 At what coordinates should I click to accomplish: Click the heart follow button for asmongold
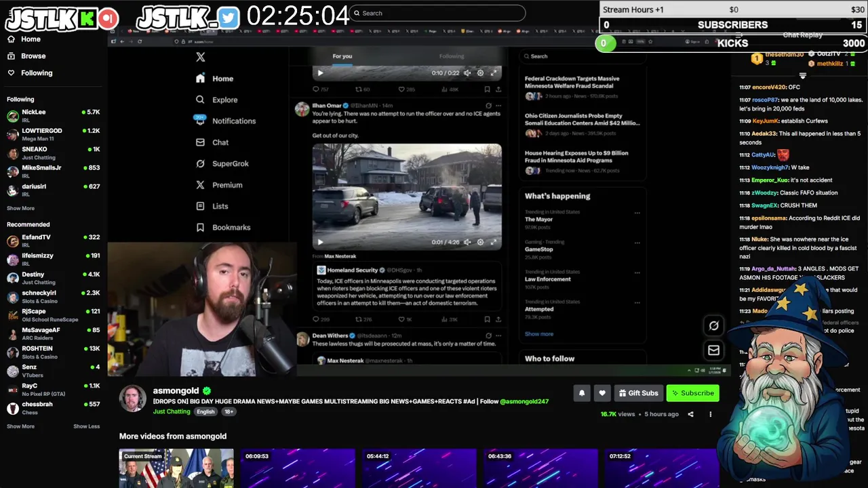[601, 393]
